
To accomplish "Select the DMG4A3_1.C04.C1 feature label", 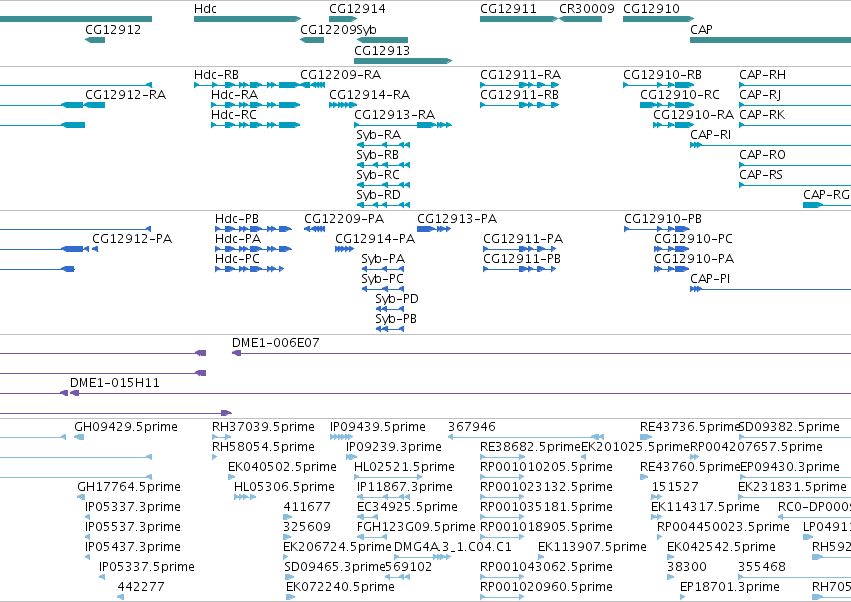I will [453, 547].
